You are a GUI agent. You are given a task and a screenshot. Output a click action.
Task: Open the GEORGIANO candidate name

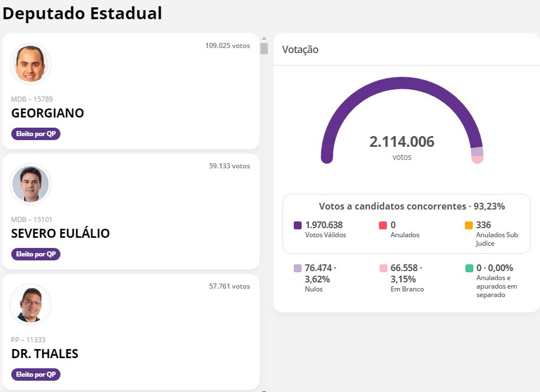tap(47, 114)
